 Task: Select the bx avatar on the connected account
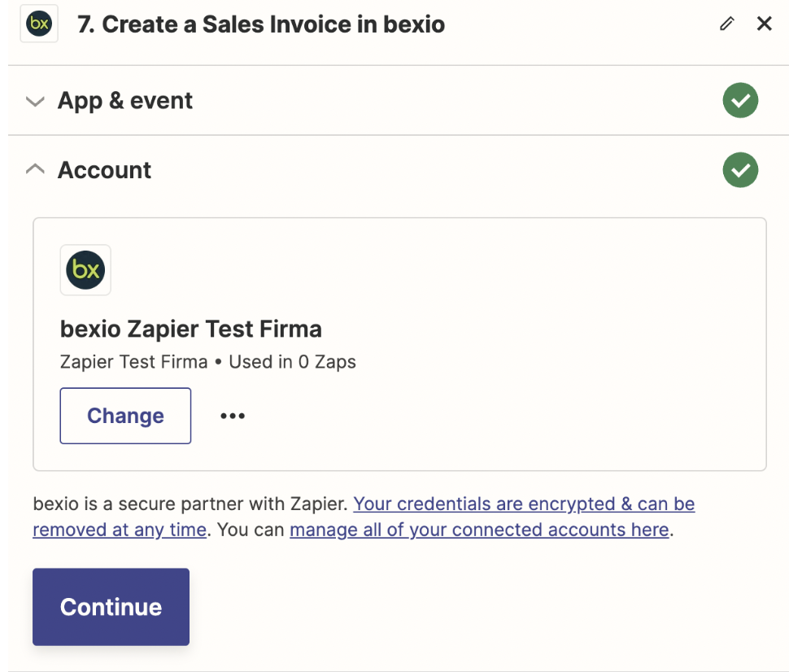pyautogui.click(x=85, y=269)
